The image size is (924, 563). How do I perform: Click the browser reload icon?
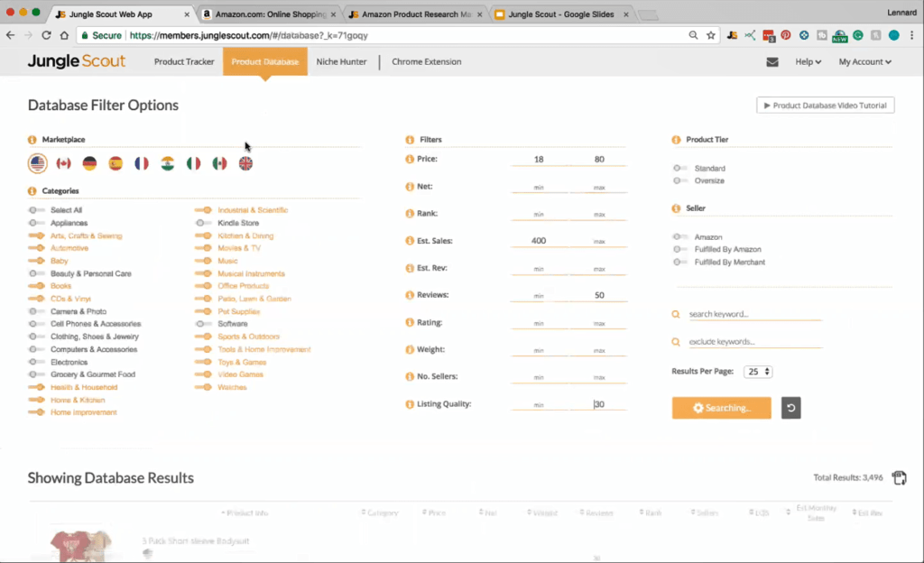click(x=46, y=35)
